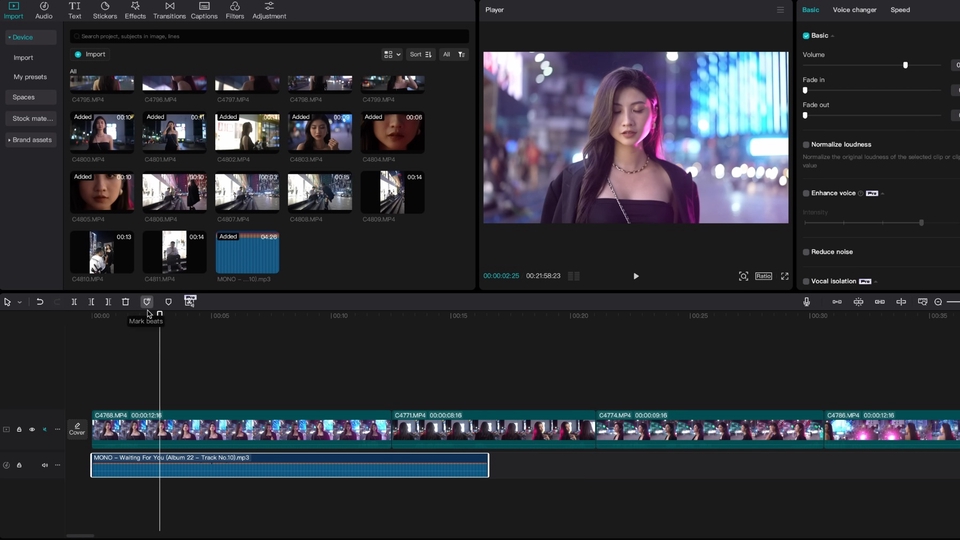Click the Volume slider handle

pos(905,65)
